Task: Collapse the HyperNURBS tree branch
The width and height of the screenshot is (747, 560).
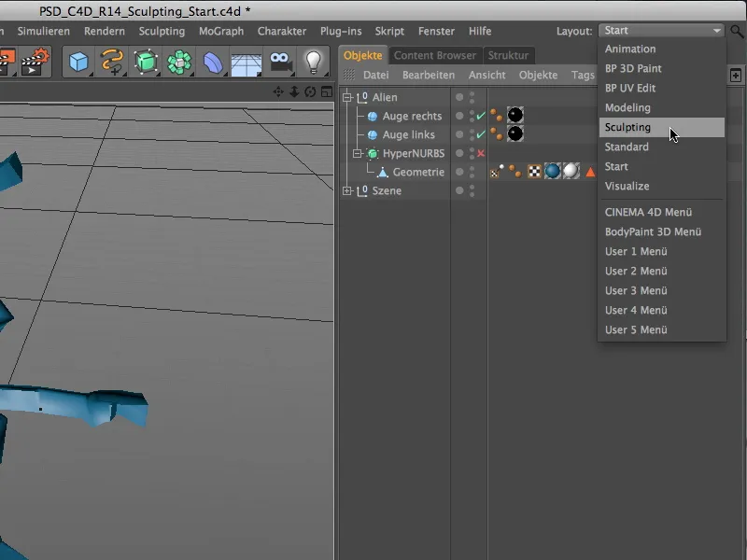Action: (357, 153)
